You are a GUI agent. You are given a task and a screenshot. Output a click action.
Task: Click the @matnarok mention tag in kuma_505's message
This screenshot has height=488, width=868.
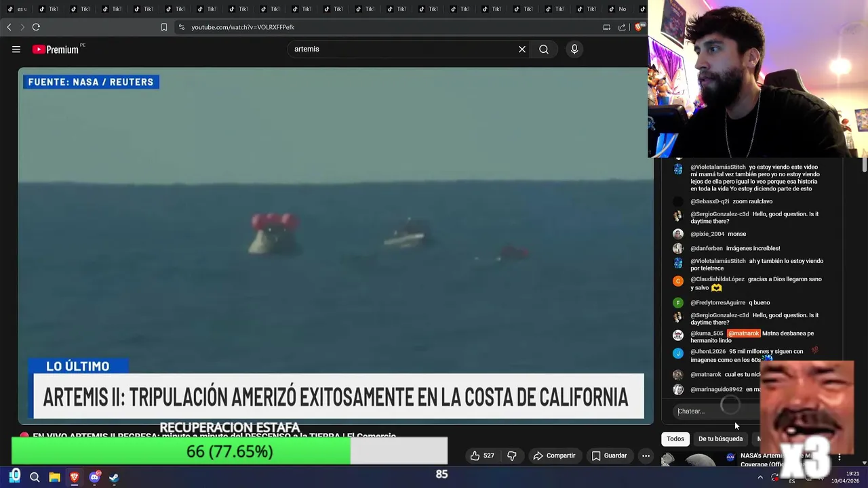(743, 333)
